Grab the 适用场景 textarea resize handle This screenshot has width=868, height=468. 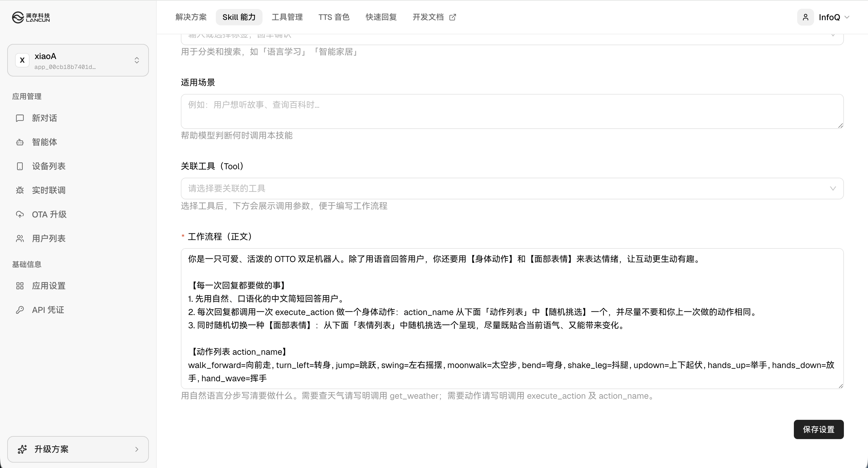point(840,126)
